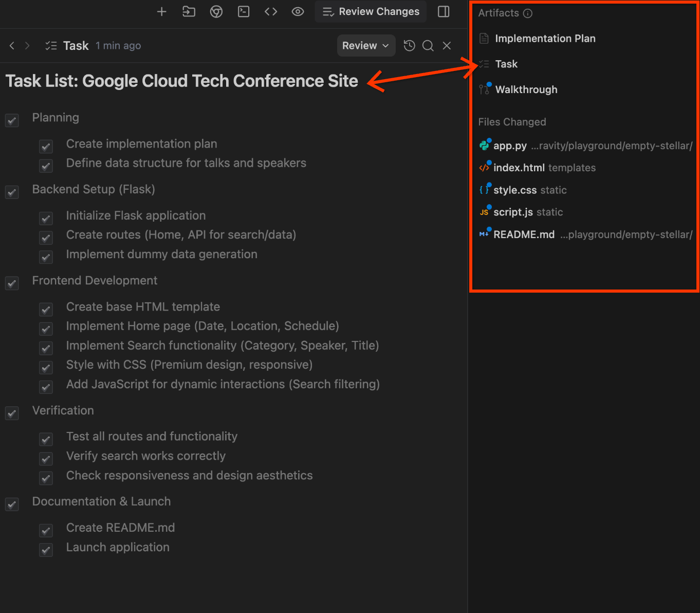Image resolution: width=700 pixels, height=613 pixels.
Task: Toggle the side panel layout icon
Action: click(x=444, y=11)
